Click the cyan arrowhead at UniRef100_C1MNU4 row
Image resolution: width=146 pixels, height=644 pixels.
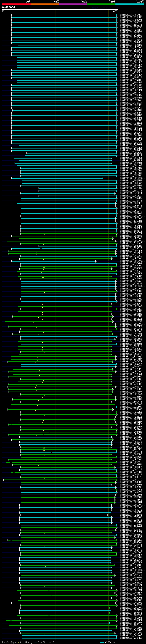pos(111,163)
